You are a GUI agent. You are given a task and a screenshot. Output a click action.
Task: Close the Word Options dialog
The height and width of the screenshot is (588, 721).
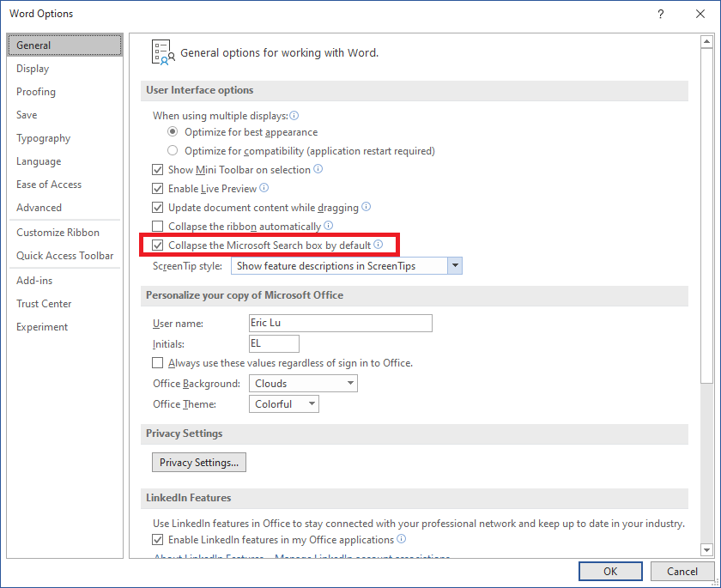pos(700,14)
